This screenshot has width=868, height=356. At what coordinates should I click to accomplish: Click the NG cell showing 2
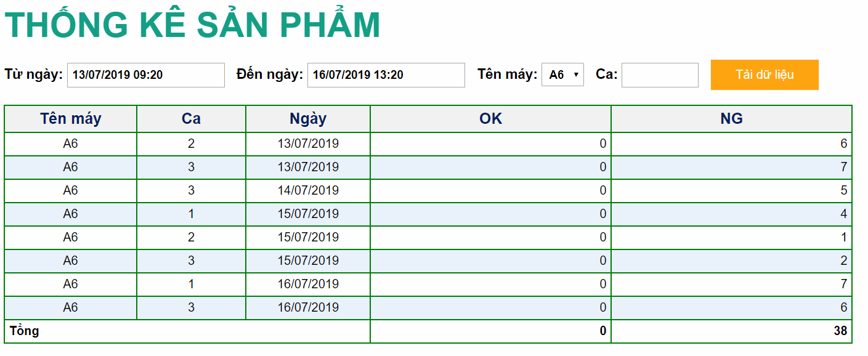[843, 261]
